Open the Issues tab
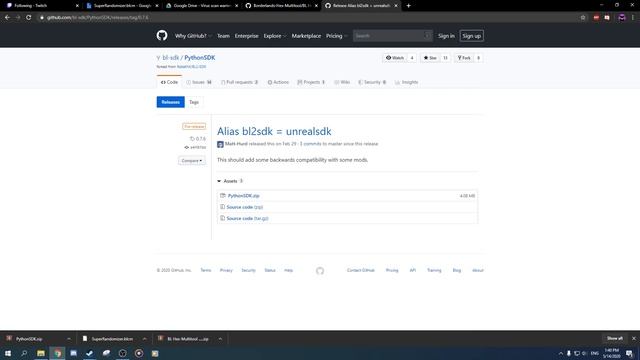Screen dimensions: 640x360 pos(199,82)
